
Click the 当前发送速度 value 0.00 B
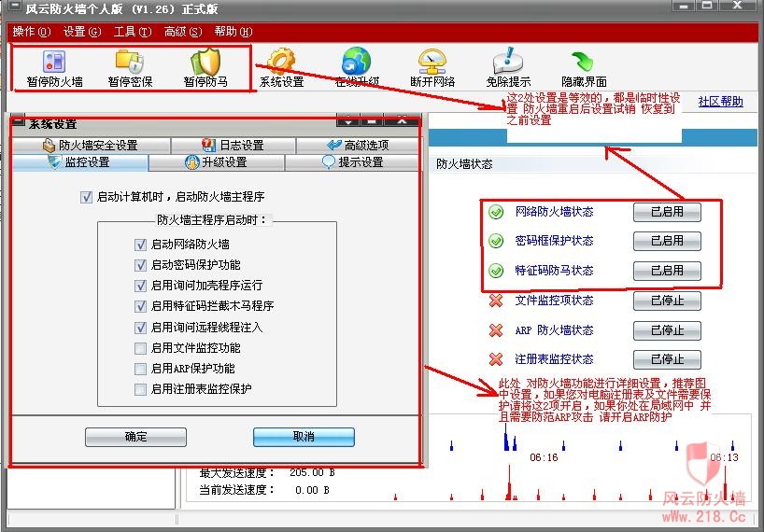click(312, 490)
